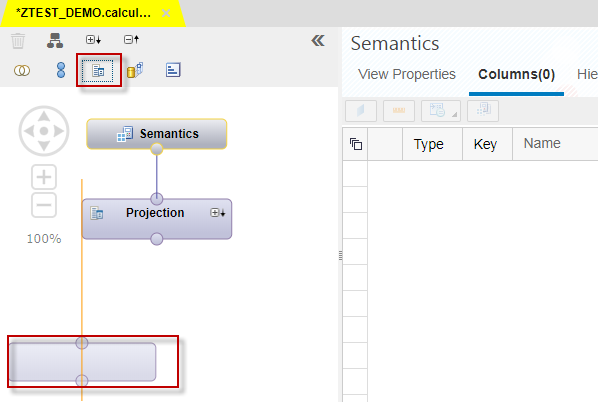Viewport: 598px width, 402px height.
Task: Click the collapse all nodes toolbar icon
Action: tap(132, 39)
